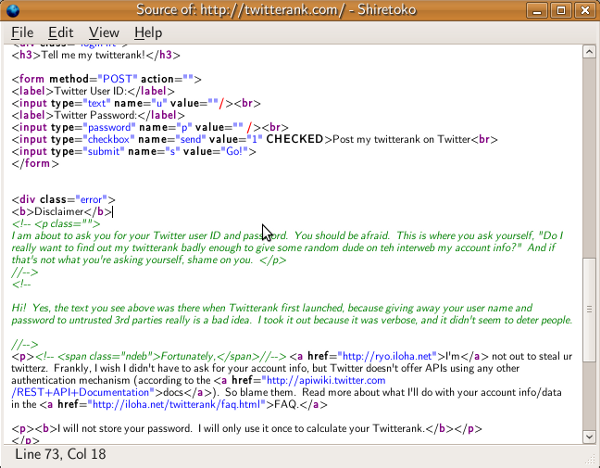
Task: Close the source viewer window
Action: coord(585,10)
